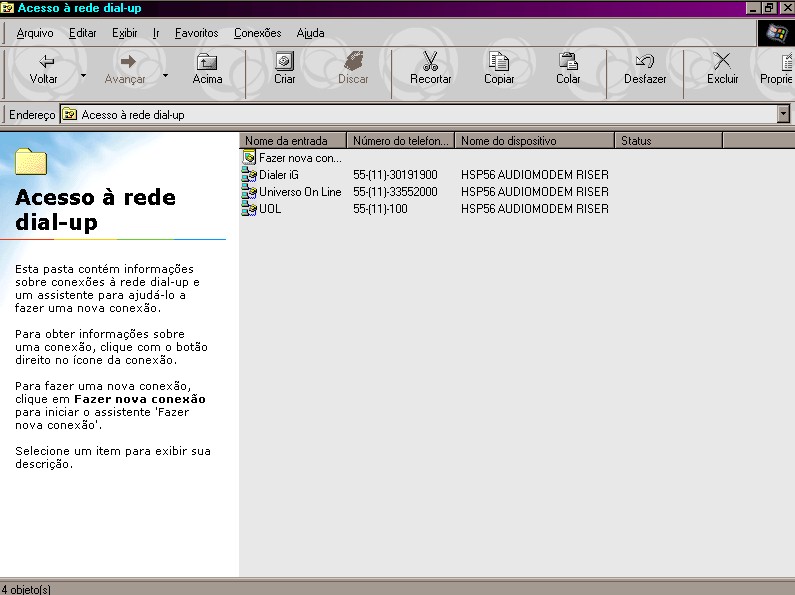
Task: Click the 'Endereço' label beside the address bar
Action: (x=32, y=115)
